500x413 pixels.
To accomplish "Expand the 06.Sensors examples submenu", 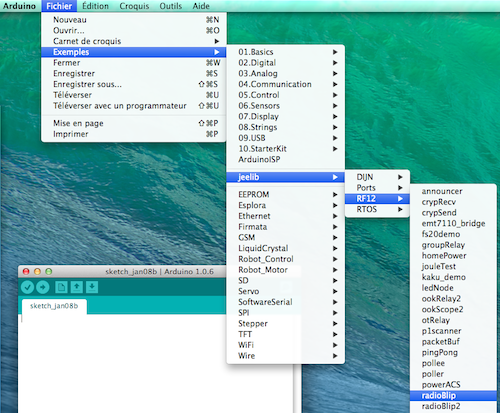I will [286, 106].
